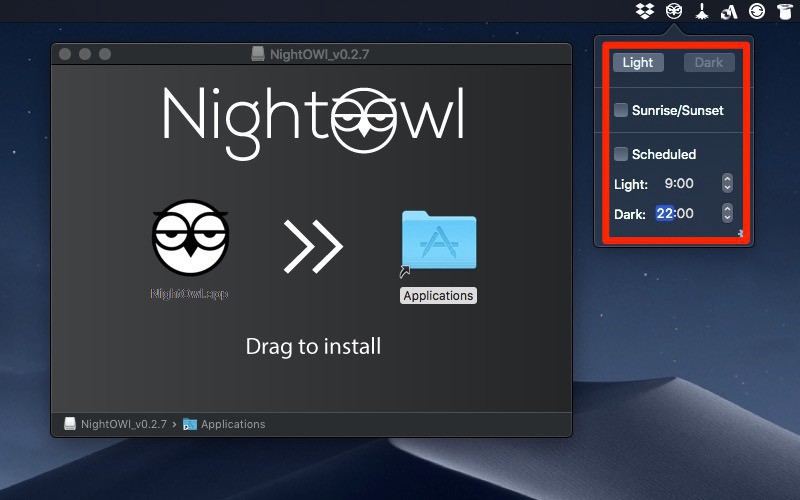The width and height of the screenshot is (800, 500).
Task: Open the circular arrow menu bar icon
Action: 757,11
